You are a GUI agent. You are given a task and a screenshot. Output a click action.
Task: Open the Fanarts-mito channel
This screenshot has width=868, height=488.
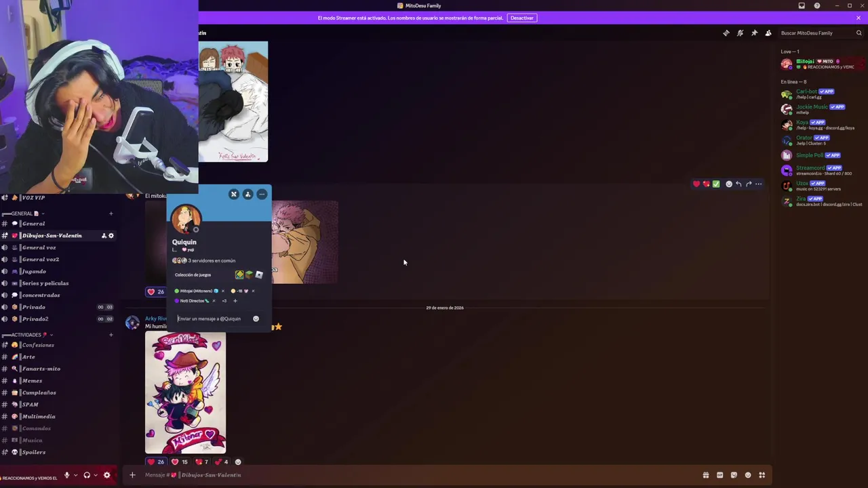click(x=58, y=369)
